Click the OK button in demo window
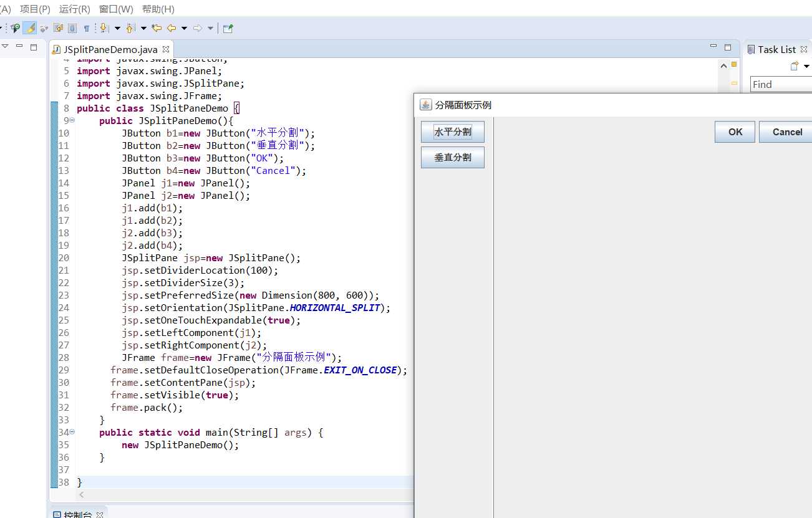 [735, 132]
